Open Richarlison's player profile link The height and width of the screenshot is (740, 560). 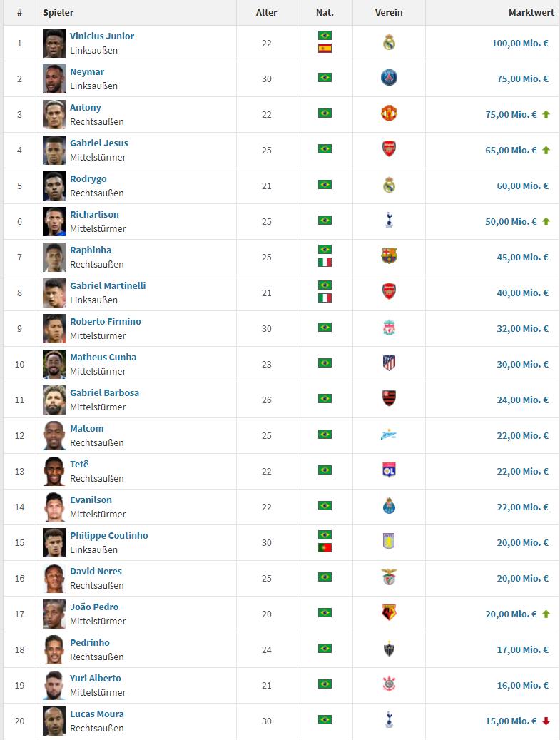coord(94,215)
